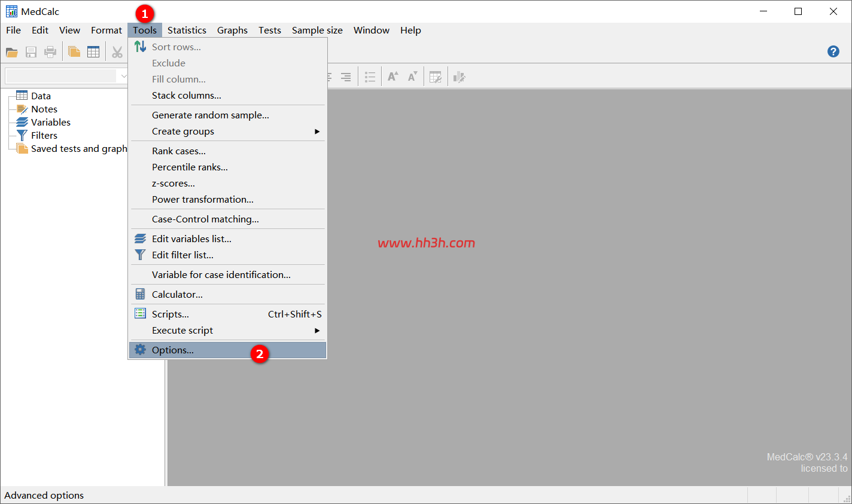Select Variables item in tree

tap(51, 122)
